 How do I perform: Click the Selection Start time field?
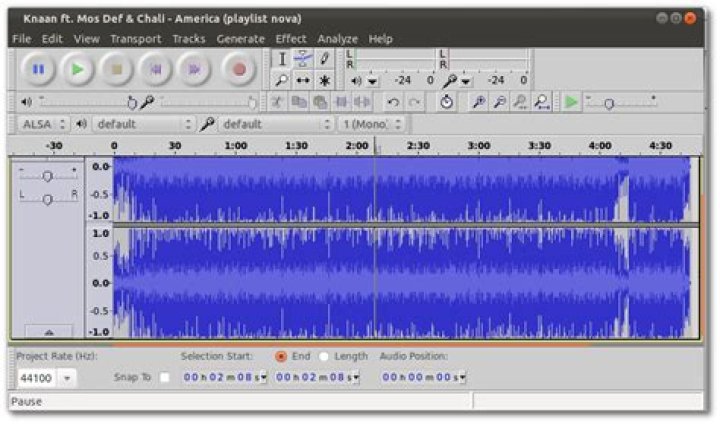[222, 378]
